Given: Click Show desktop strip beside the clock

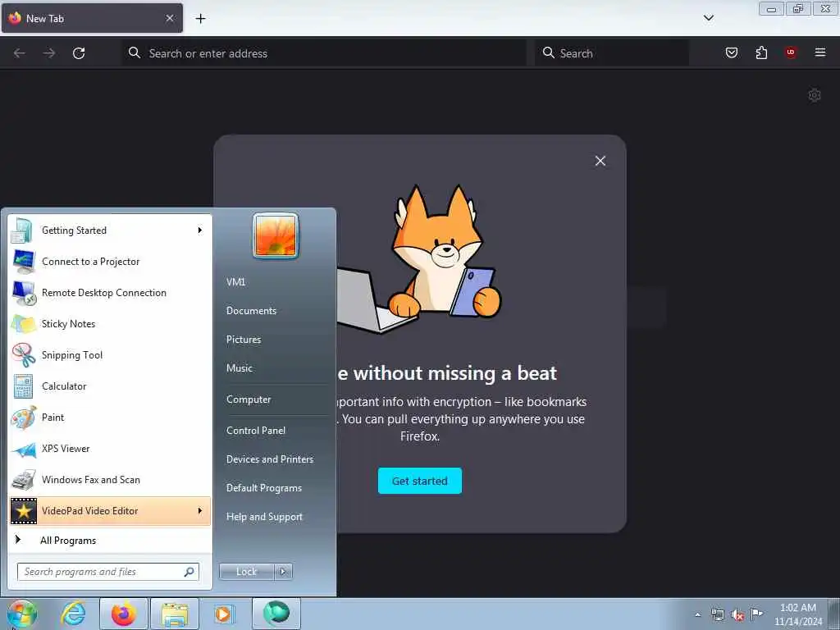Looking at the screenshot, I should pos(833,614).
